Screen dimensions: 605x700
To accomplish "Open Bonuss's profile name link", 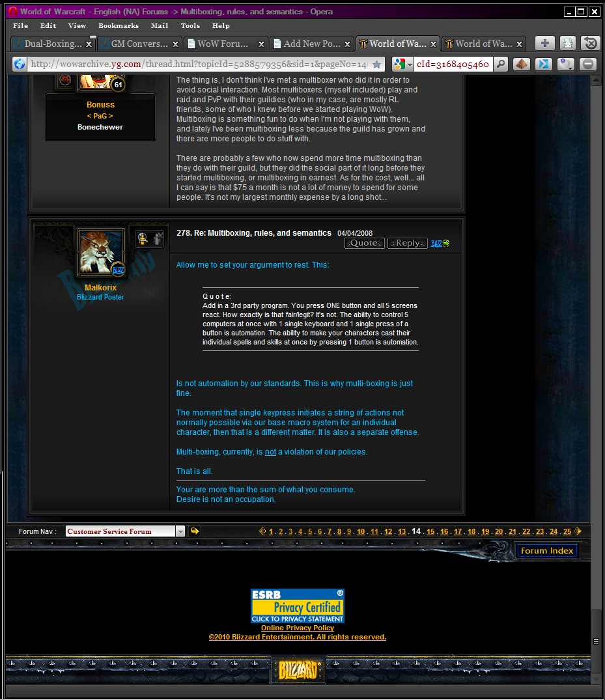I will (100, 104).
